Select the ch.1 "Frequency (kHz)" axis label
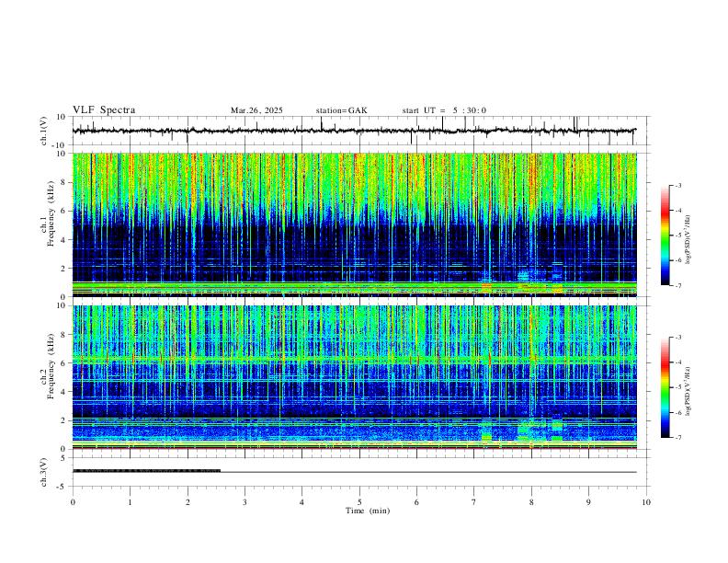728x563 pixels. pos(51,214)
